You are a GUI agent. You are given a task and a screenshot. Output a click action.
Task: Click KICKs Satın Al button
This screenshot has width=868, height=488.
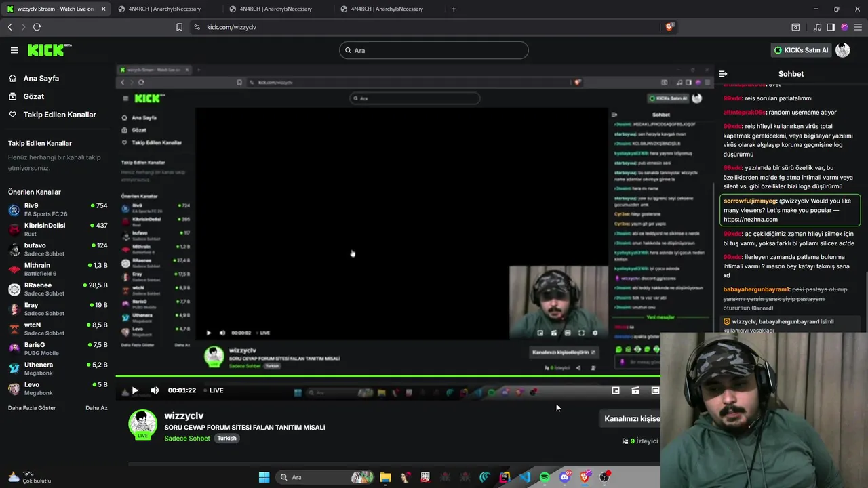tap(801, 50)
